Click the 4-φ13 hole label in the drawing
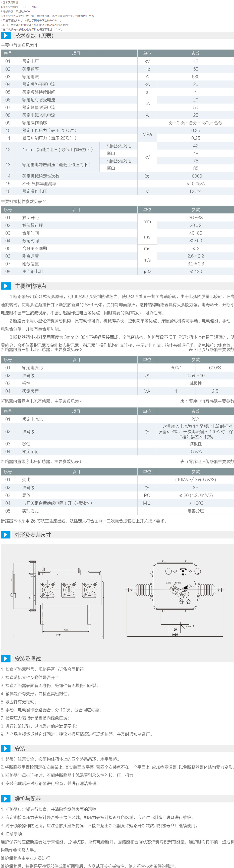234x868 pixels. point(190,626)
